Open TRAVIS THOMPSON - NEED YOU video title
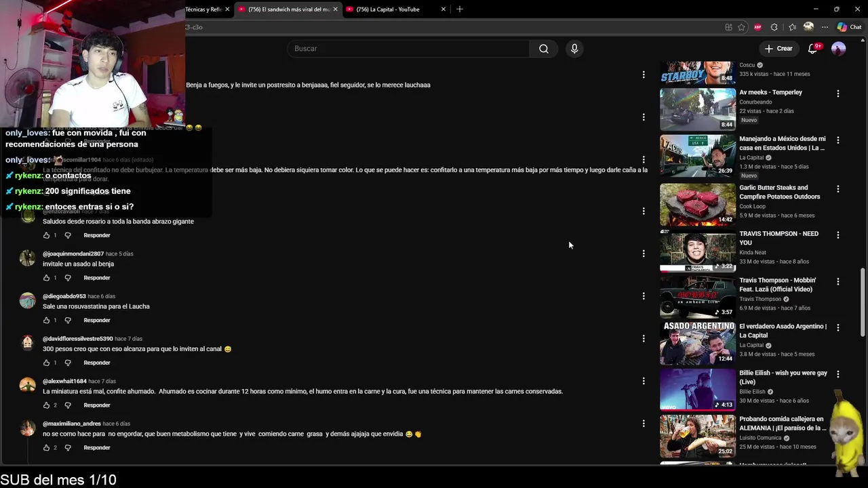868x488 pixels. pos(779,238)
